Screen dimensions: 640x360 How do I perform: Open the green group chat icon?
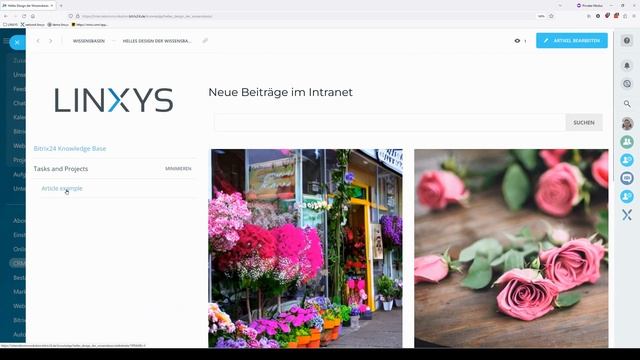[627, 142]
